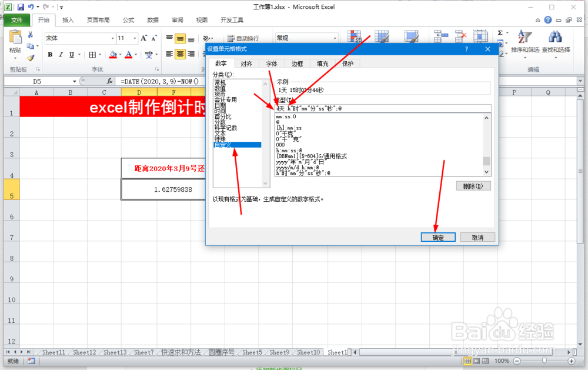Expand the Font group dialog launcher

click(157, 69)
